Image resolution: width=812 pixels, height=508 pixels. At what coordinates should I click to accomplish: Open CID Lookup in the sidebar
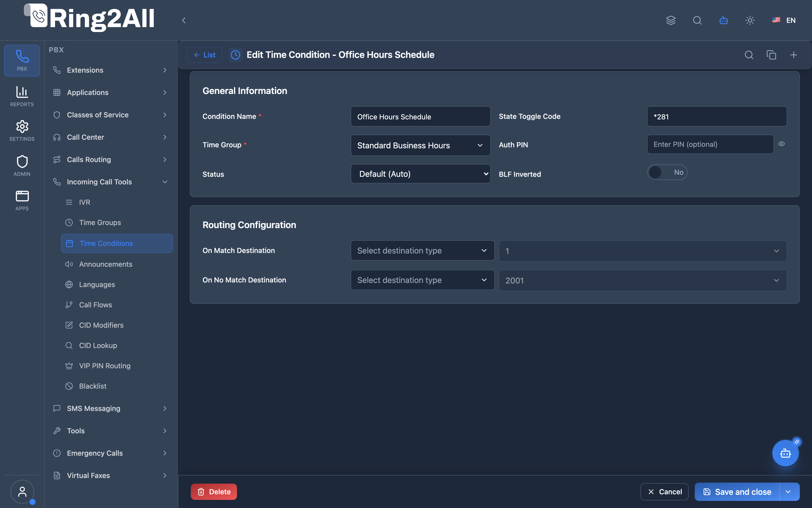point(117,345)
